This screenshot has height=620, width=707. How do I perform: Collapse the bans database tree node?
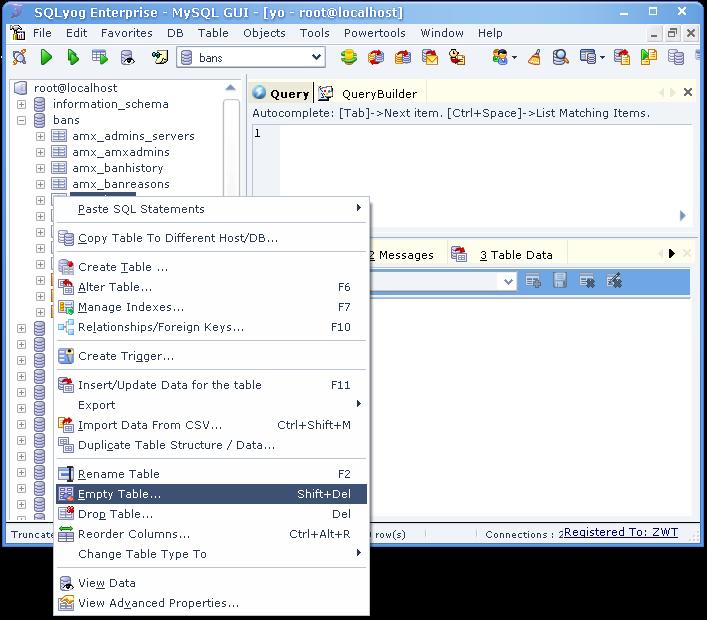click(x=21, y=120)
